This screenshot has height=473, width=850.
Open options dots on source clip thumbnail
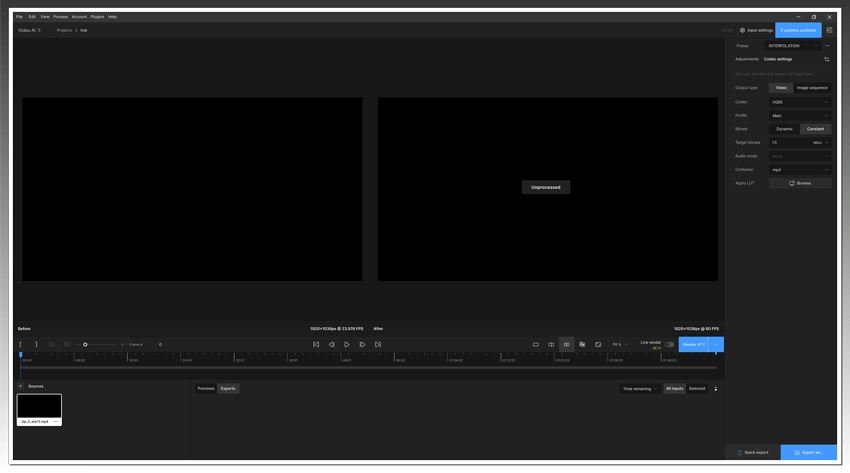(55, 422)
